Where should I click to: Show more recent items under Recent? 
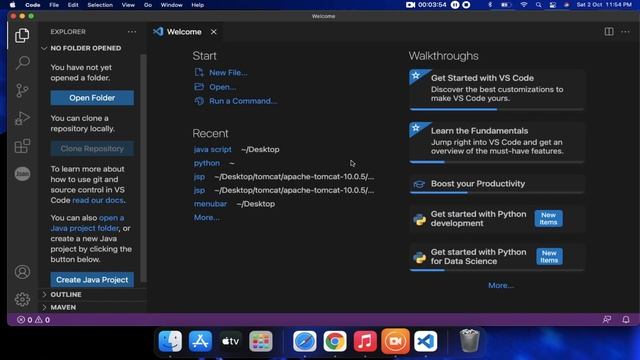click(x=207, y=217)
